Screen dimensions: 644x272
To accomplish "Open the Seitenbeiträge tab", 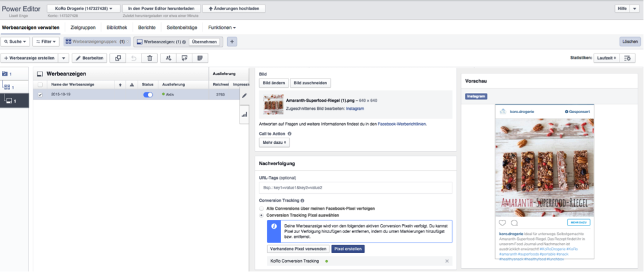I will (x=182, y=28).
